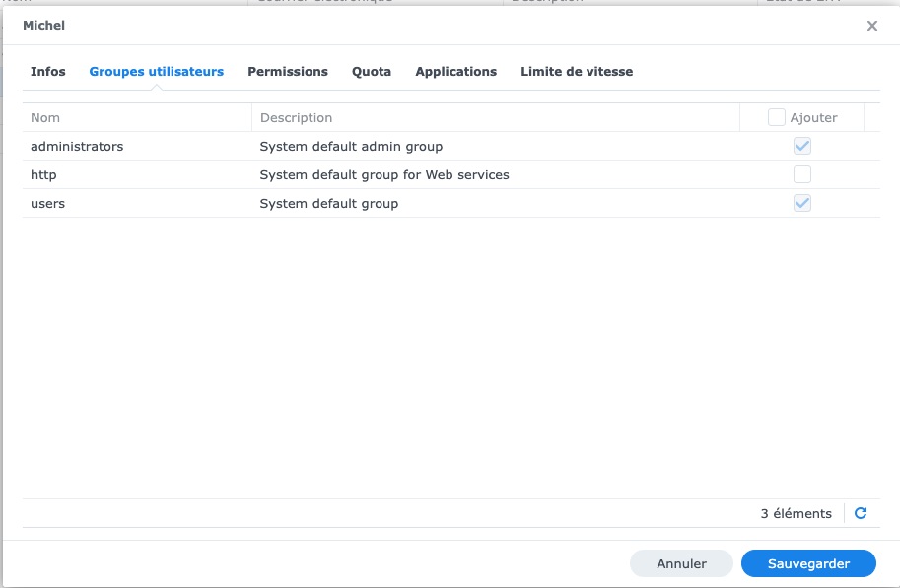Toggle the users group checkbox

pos(802,203)
